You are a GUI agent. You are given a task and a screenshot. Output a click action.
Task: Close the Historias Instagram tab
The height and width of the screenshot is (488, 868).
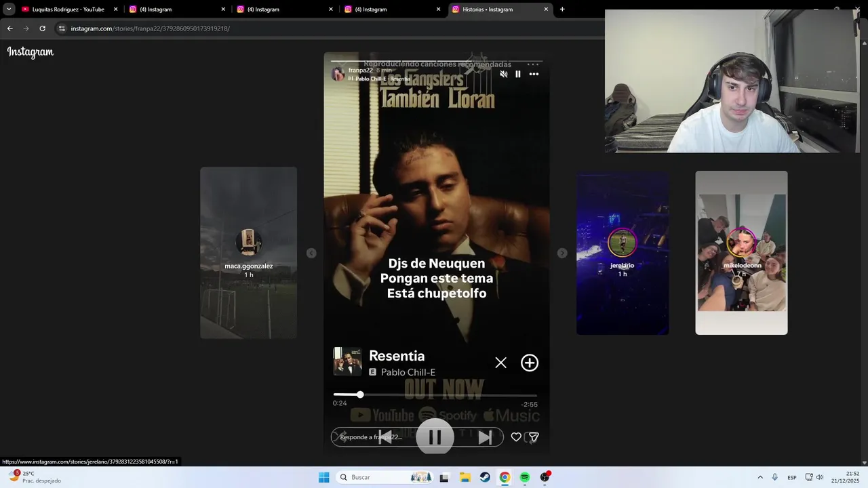(x=546, y=9)
